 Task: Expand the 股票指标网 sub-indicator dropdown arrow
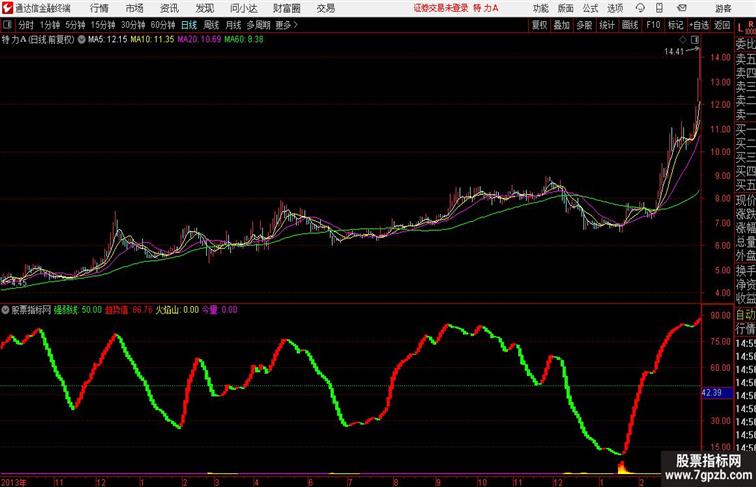[x=5, y=310]
